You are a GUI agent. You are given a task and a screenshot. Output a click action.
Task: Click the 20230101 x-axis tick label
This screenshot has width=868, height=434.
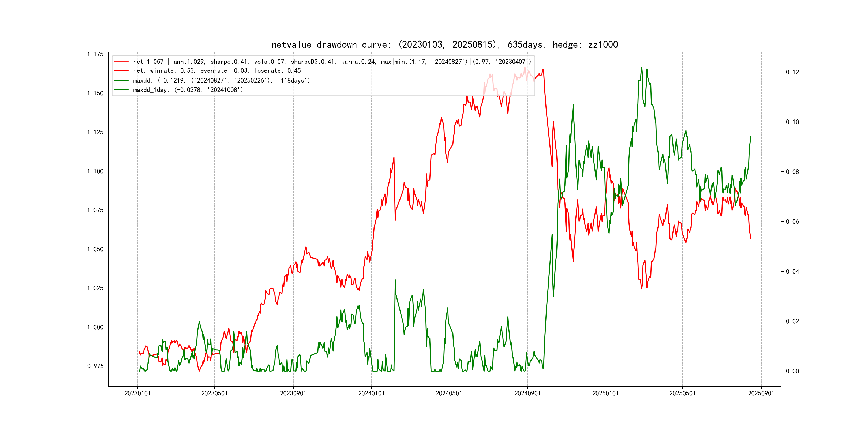[137, 394]
